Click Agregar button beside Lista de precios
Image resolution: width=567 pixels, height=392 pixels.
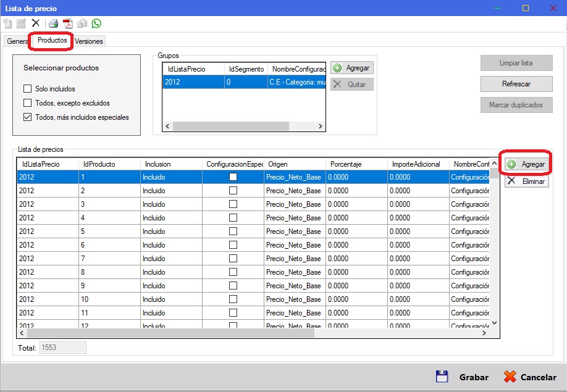pos(527,164)
